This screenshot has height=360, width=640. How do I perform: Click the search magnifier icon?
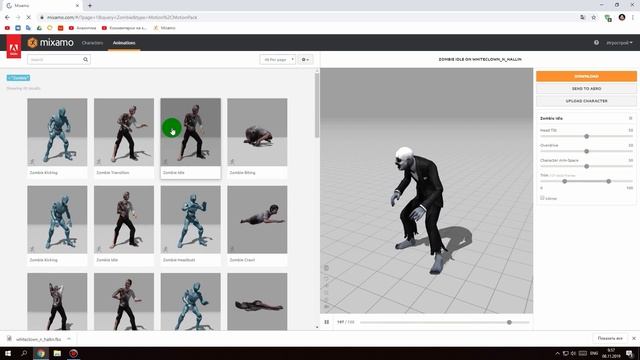pyautogui.click(x=85, y=60)
